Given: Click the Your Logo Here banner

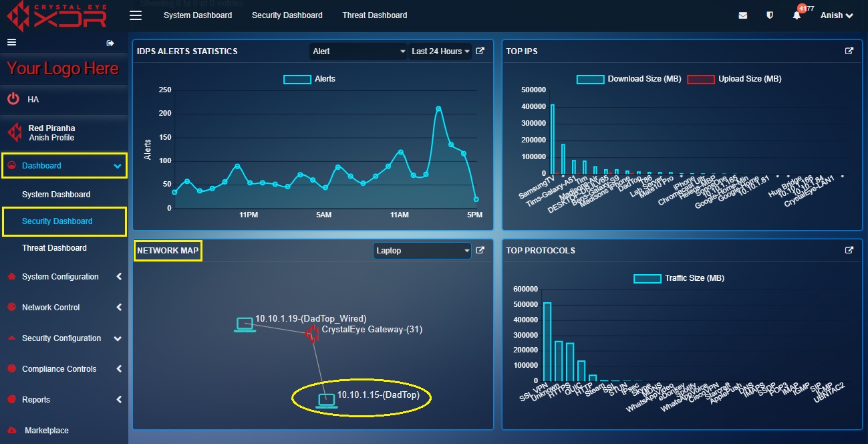Looking at the screenshot, I should [x=63, y=69].
